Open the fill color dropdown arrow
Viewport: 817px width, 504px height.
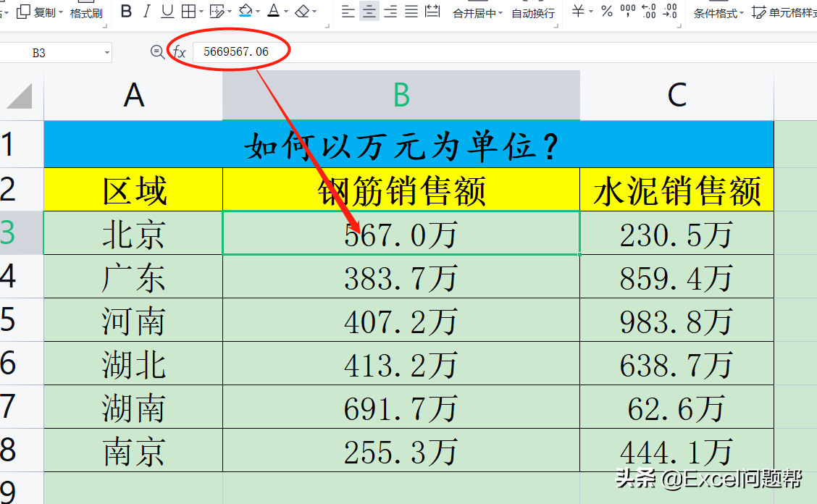coord(258,12)
